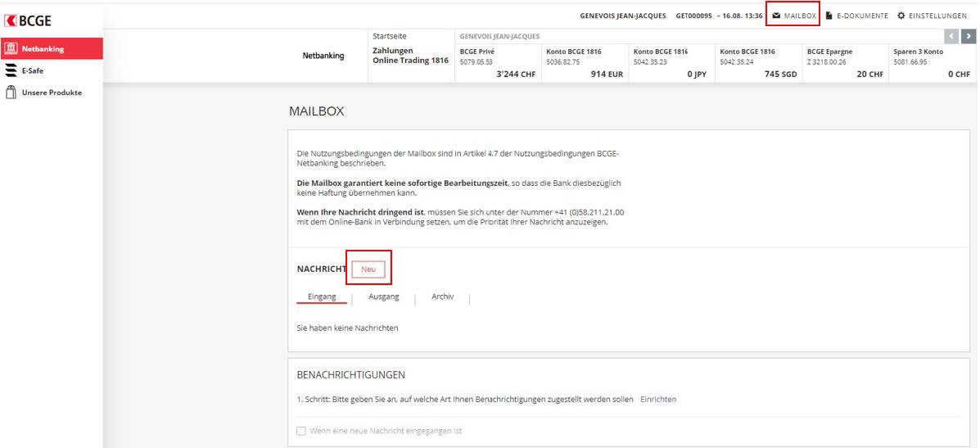Screen dimensions: 980x448
Task: Switch to the Ausgang tab
Action: point(384,296)
